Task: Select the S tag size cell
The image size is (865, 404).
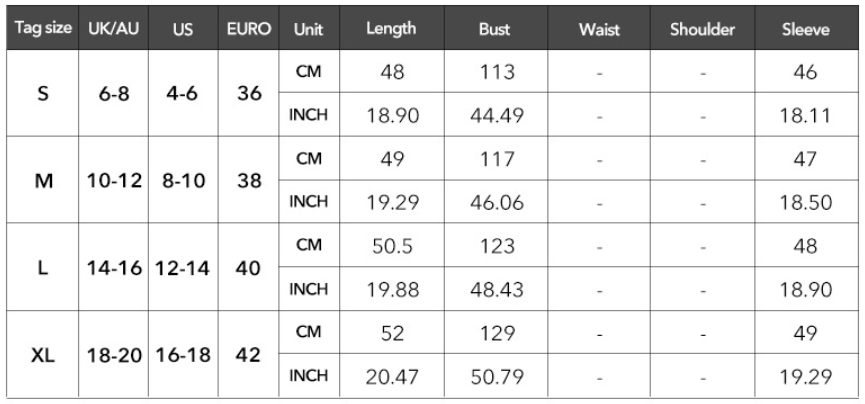Action: (42, 93)
